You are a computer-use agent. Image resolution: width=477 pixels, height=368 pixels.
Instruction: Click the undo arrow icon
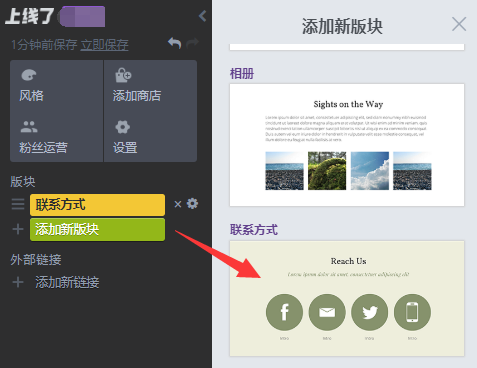pyautogui.click(x=175, y=43)
